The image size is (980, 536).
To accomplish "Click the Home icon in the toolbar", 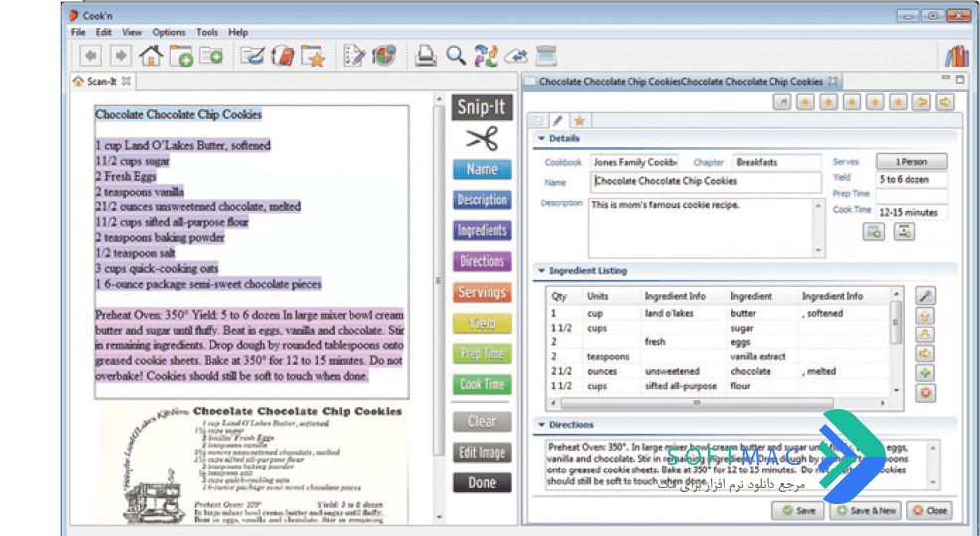I will point(151,56).
